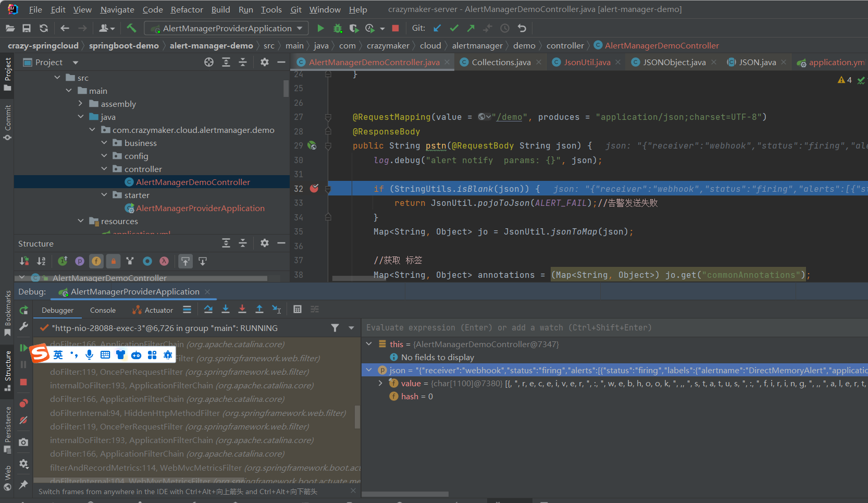Open Evaluate Expression calculator icon

pos(297,310)
